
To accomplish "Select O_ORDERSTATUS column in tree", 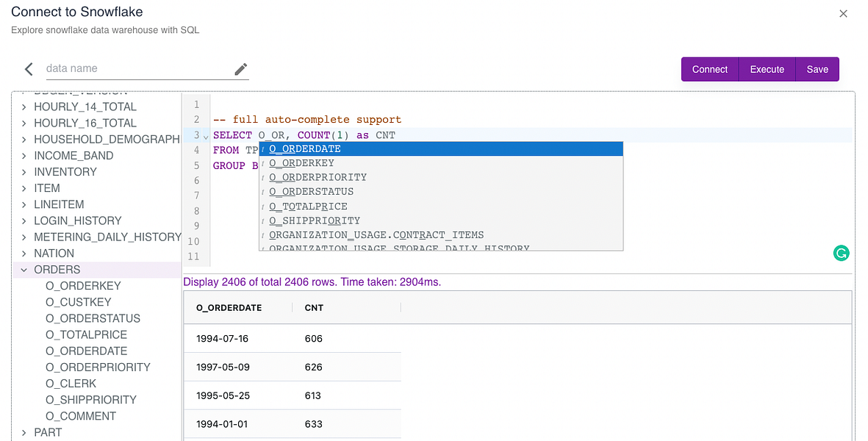I will (93, 319).
